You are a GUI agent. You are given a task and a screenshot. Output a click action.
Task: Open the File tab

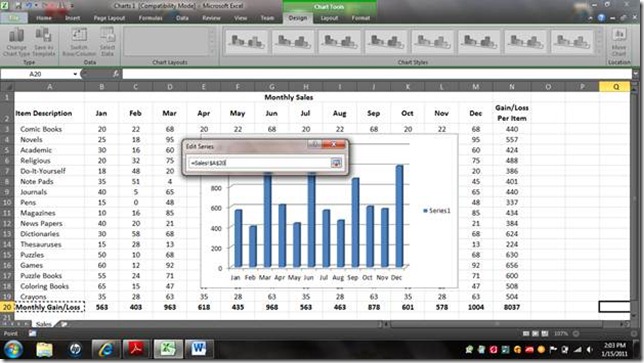[x=14, y=18]
